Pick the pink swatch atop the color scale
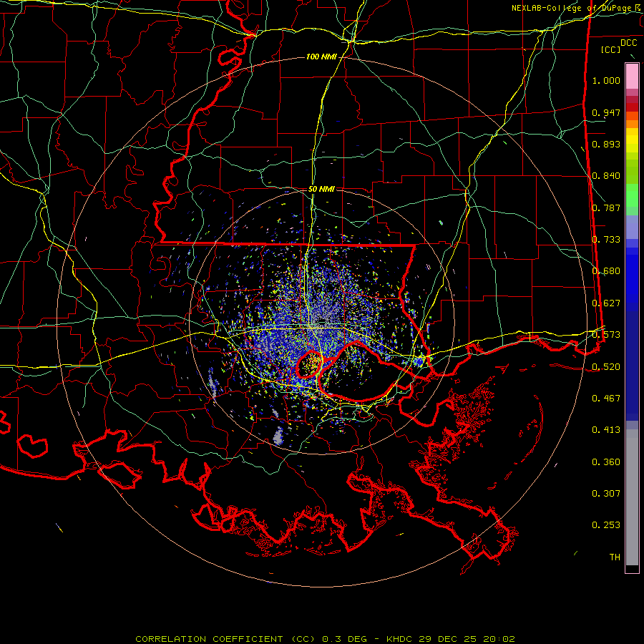The image size is (644, 644). [x=632, y=77]
